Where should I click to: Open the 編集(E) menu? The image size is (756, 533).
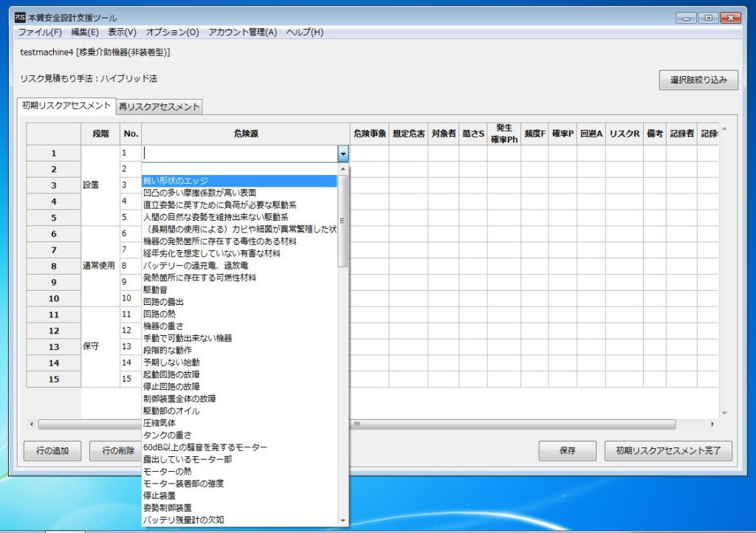(85, 32)
